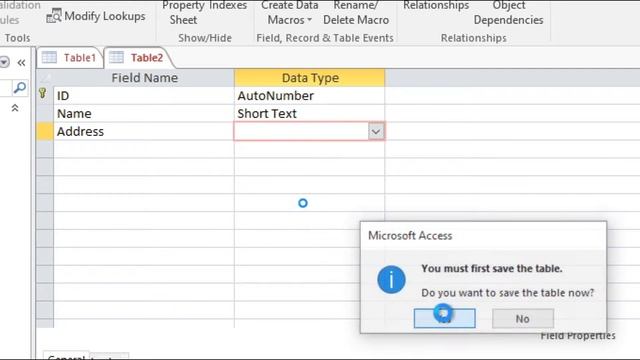
Task: Click the Indexes button
Action: (x=228, y=6)
